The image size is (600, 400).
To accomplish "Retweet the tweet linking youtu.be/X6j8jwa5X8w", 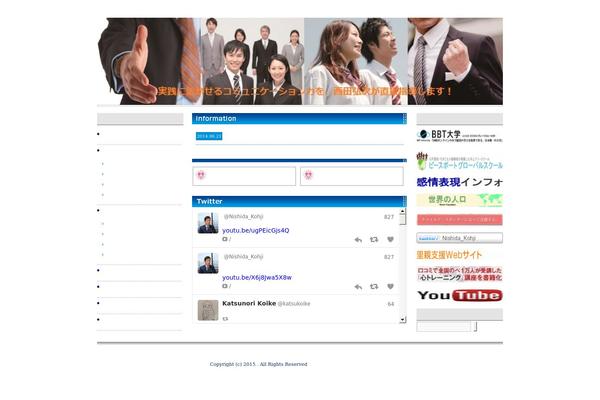I will click(374, 287).
